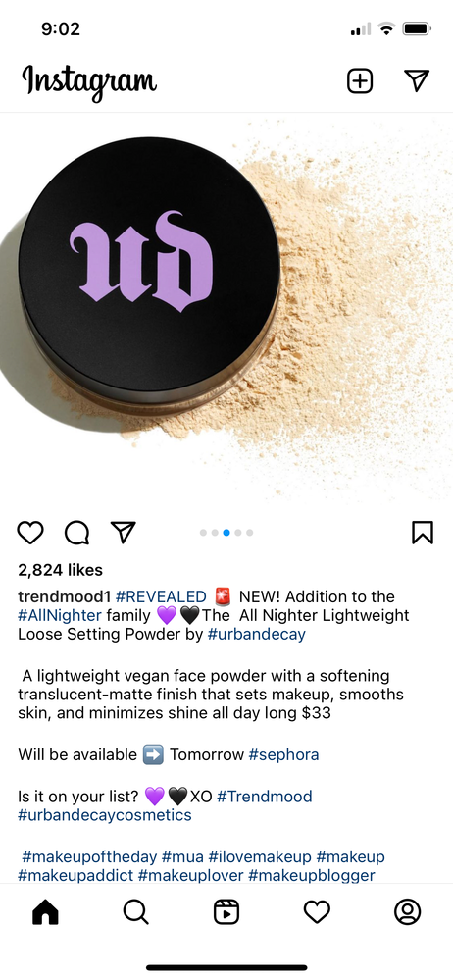The image size is (453, 980).
Task: Click the Instagram logo
Action: [x=89, y=81]
